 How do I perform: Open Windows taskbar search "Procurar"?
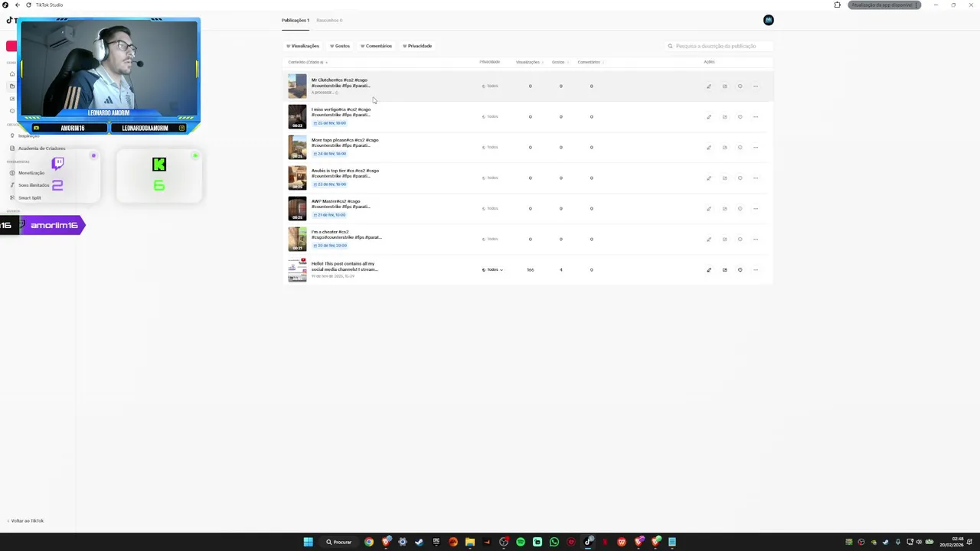339,542
